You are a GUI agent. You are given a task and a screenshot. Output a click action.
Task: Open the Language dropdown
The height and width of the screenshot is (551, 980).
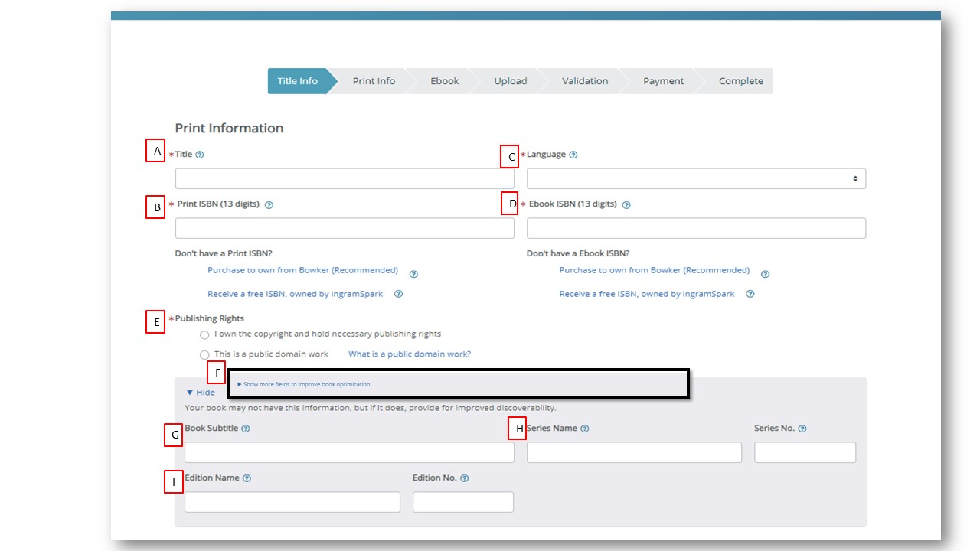[696, 178]
